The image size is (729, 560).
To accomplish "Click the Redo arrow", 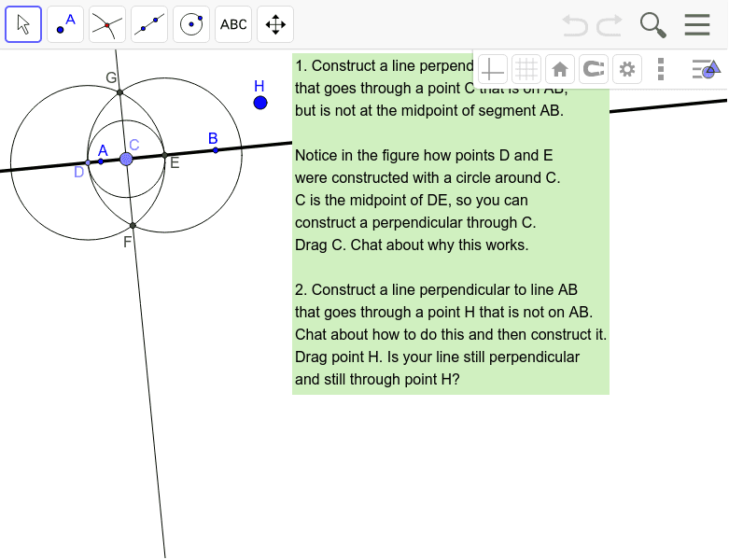I will pos(610,24).
